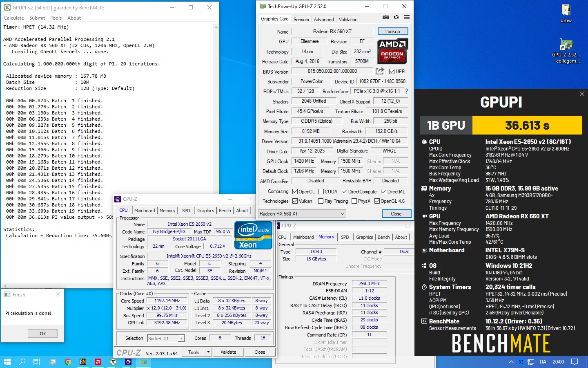This screenshot has width=588, height=368.
Task: Click the ITA language indicator
Action: 543,362
